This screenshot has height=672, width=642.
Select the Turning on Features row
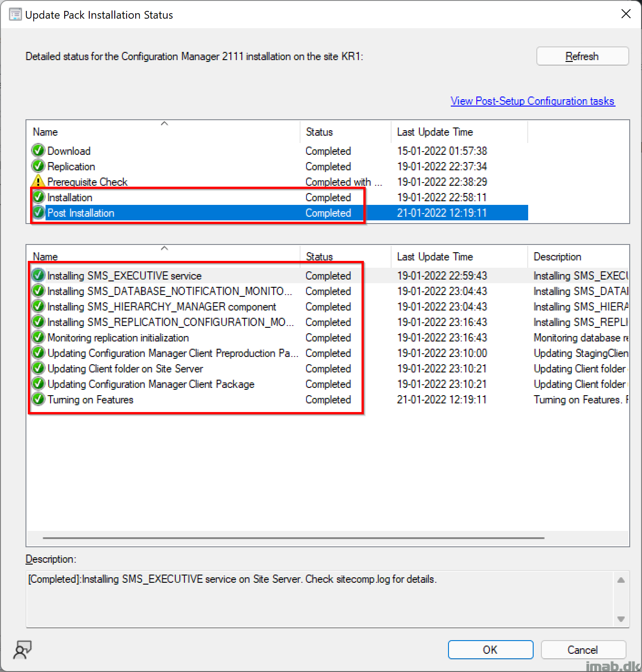[x=328, y=399]
